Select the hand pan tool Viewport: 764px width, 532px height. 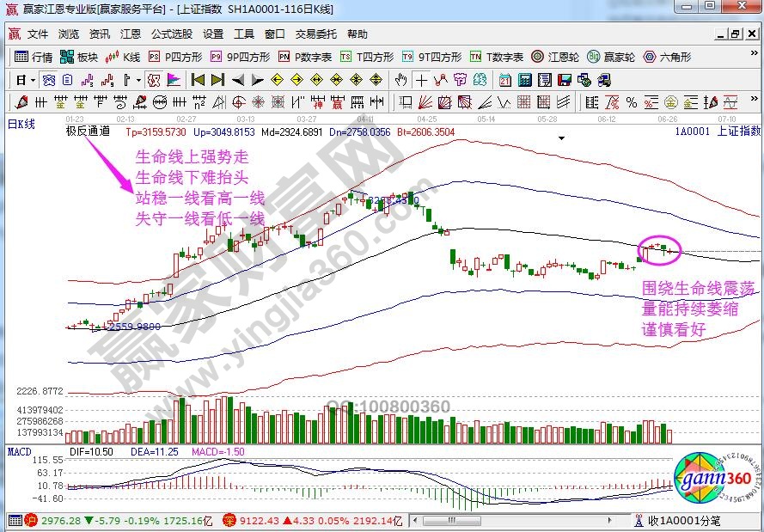pos(401,80)
